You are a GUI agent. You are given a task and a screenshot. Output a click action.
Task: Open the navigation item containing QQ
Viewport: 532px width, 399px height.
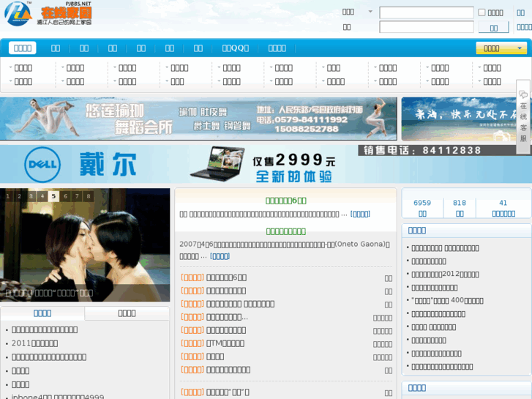pos(236,48)
